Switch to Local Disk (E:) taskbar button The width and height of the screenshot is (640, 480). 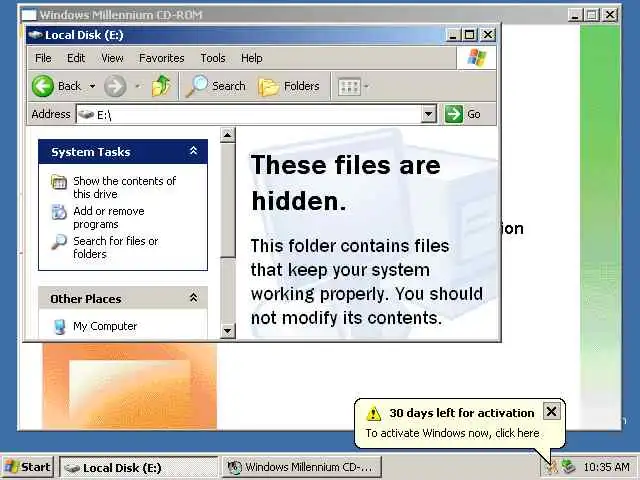pyautogui.click(x=139, y=467)
